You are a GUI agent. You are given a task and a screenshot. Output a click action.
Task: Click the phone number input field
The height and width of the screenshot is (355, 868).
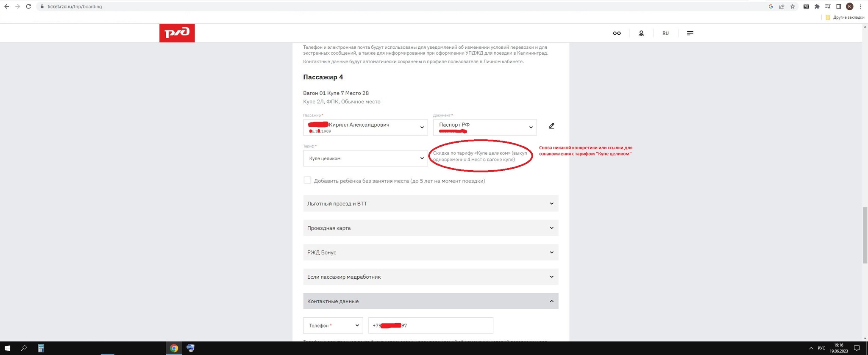point(431,325)
